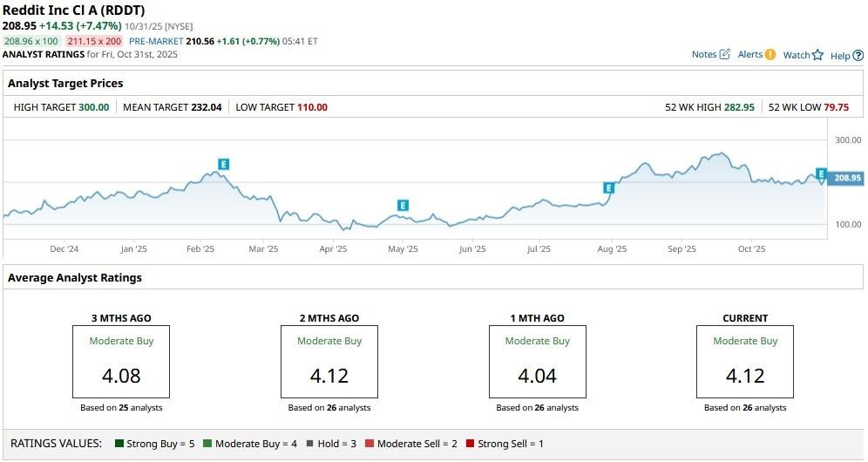Click the bid quote 208.96 x 100
868x462 pixels.
31,41
